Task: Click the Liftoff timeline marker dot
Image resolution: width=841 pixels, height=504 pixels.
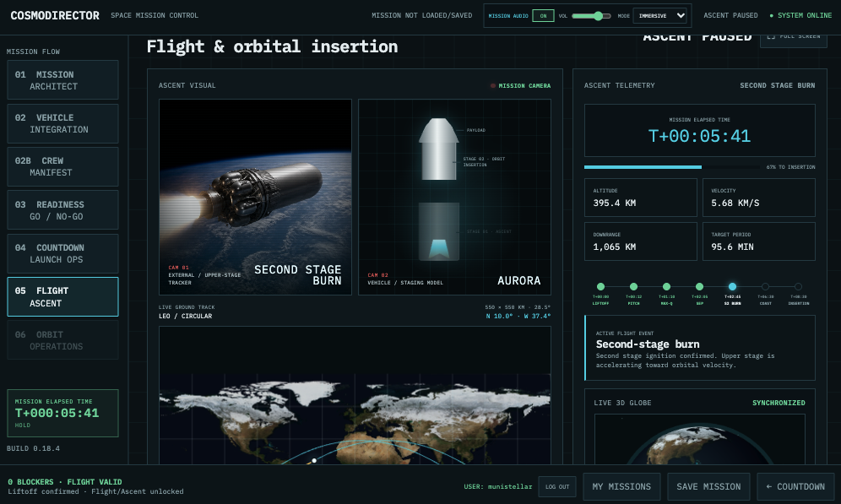Action: click(x=600, y=287)
